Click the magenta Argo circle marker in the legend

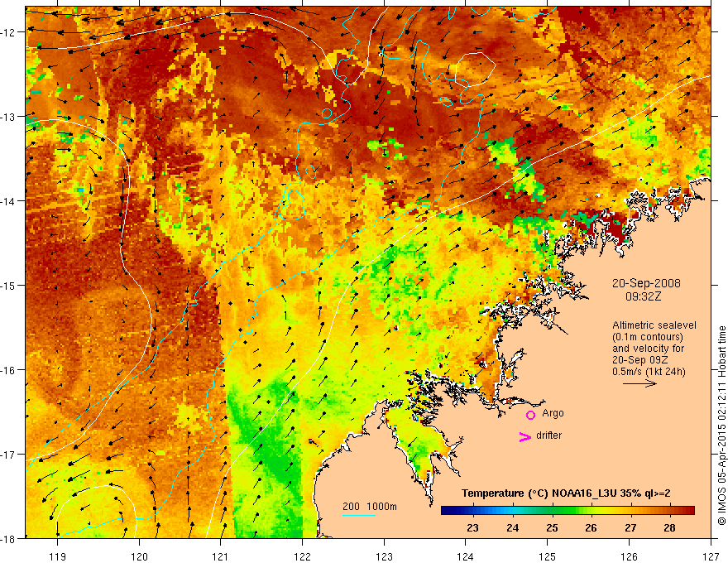530,415
